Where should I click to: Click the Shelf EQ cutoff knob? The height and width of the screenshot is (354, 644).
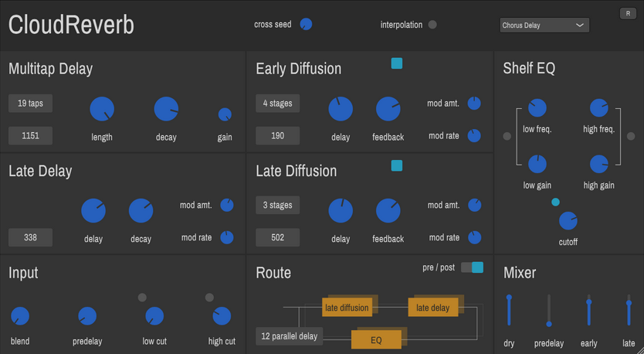click(x=568, y=221)
